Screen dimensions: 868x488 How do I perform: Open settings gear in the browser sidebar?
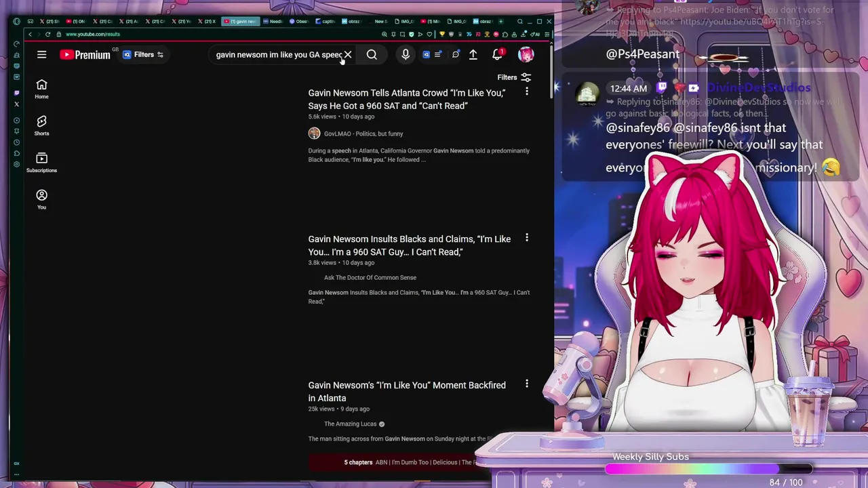pos(17,165)
